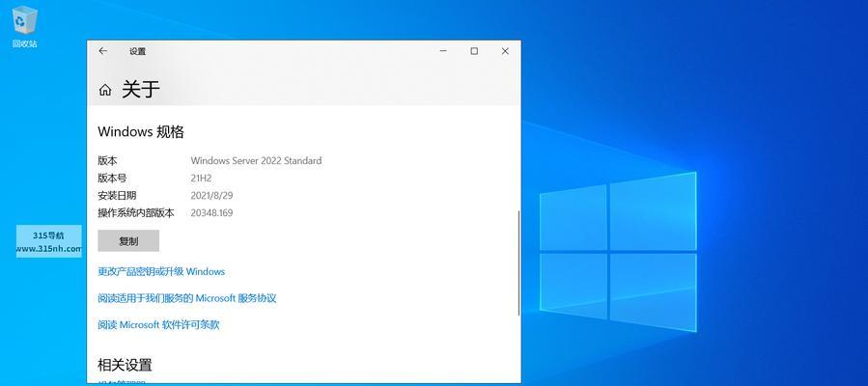Click the Windows 规格 heading
The width and height of the screenshot is (868, 386).
pos(141,131)
